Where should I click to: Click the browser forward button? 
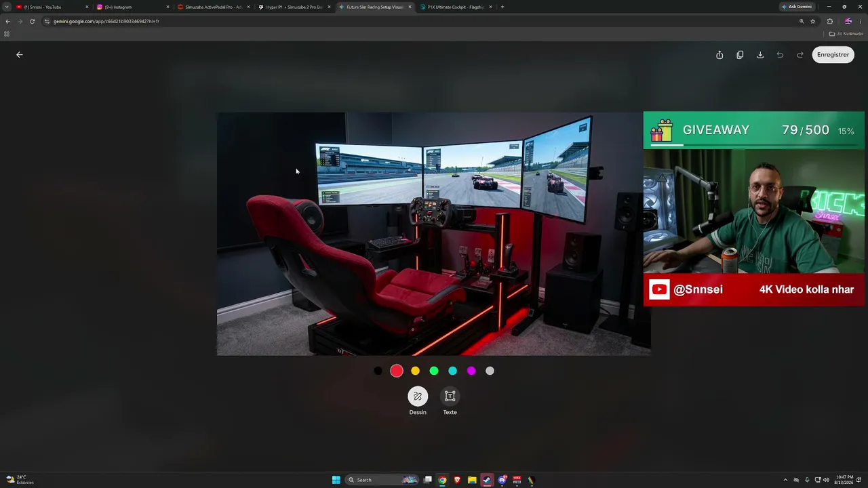20,21
